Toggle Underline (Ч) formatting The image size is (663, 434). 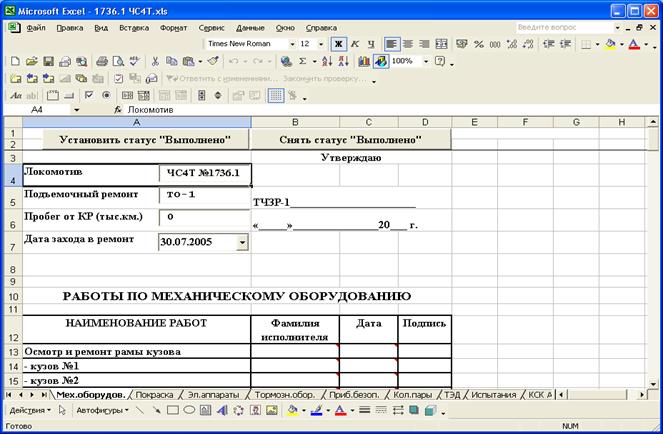pyautogui.click(x=371, y=44)
